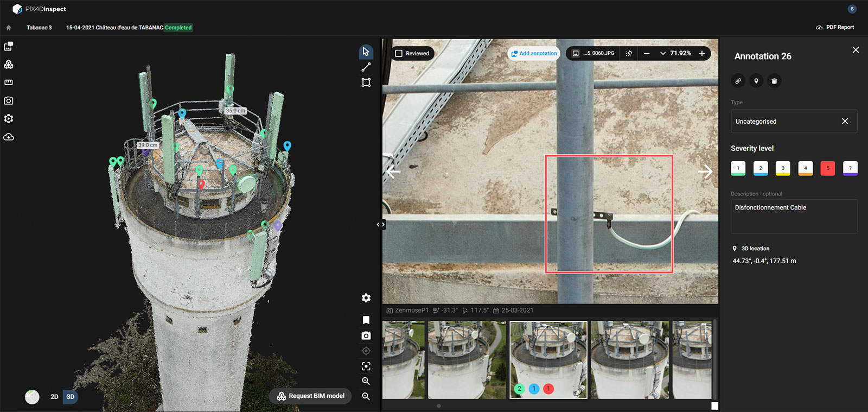
Task: Open the image file selector ...5_0060.JPG
Action: (593, 53)
